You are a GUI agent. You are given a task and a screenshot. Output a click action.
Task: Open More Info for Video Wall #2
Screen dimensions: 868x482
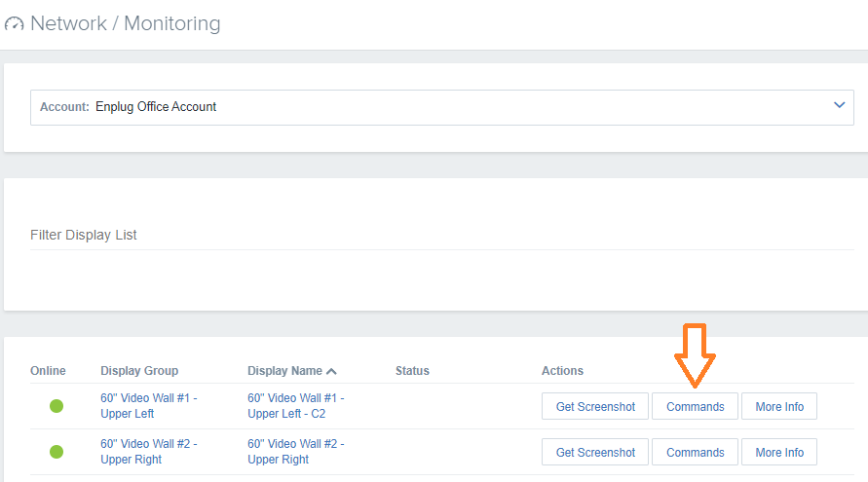pos(779,453)
